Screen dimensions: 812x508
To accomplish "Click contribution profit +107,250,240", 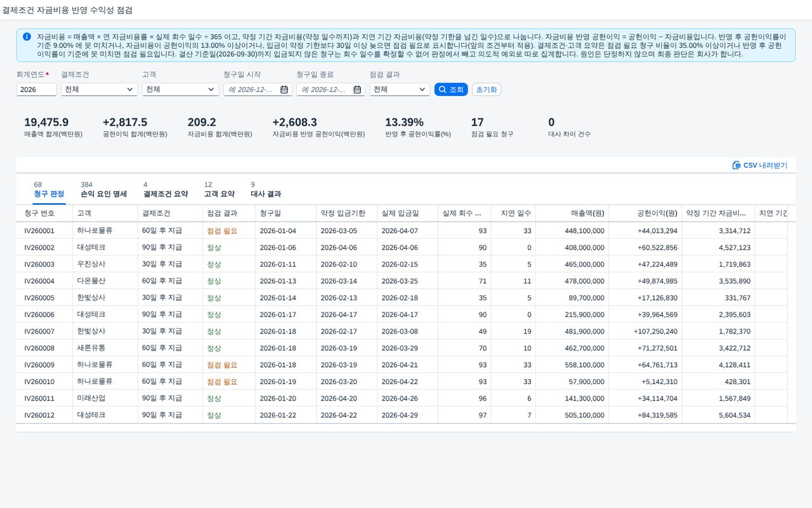I will pyautogui.click(x=655, y=331).
